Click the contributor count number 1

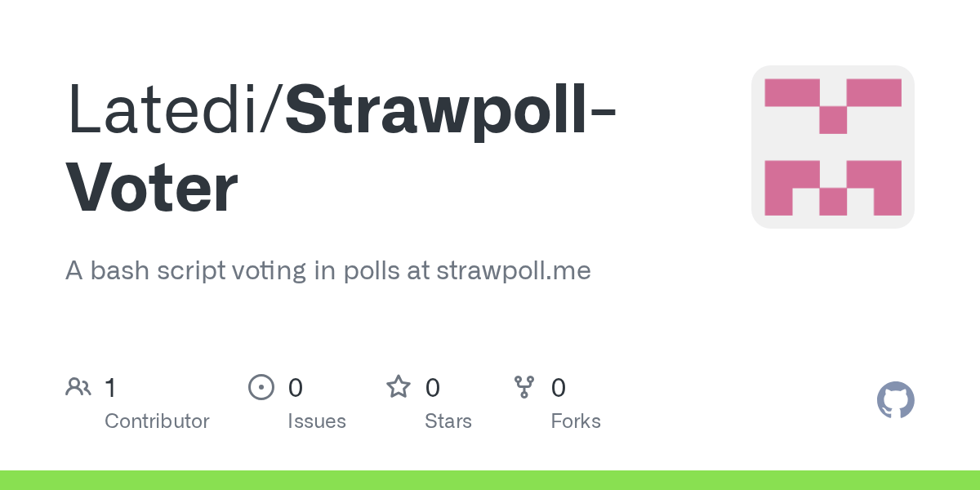110,387
